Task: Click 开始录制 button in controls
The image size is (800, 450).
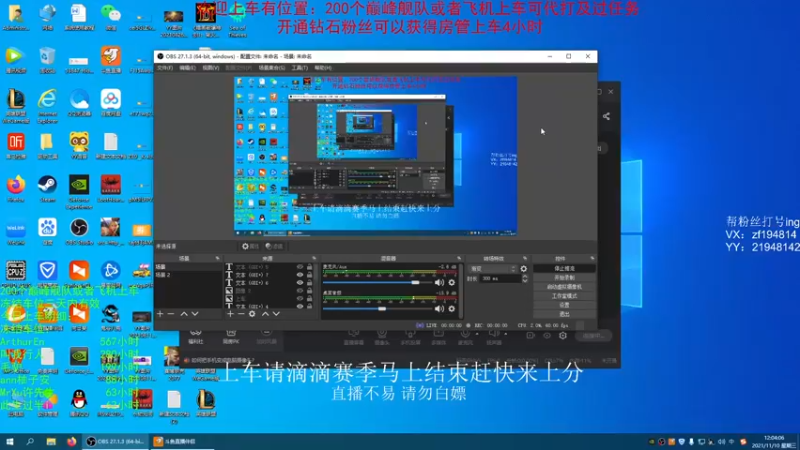Action: pyautogui.click(x=564, y=278)
